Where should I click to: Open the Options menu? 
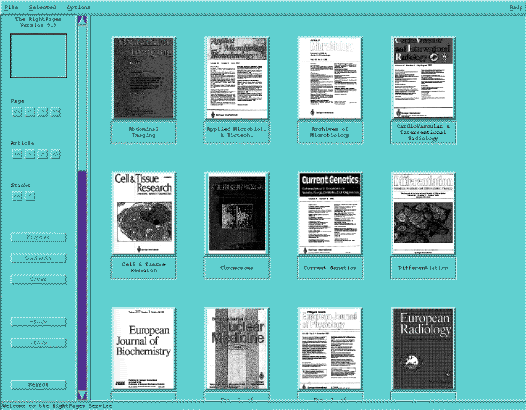78,7
